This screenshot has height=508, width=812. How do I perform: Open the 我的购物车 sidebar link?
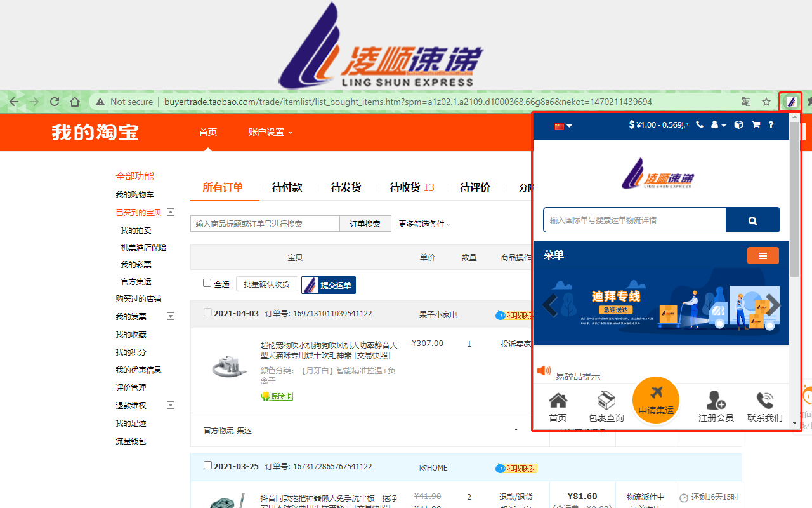tap(134, 194)
